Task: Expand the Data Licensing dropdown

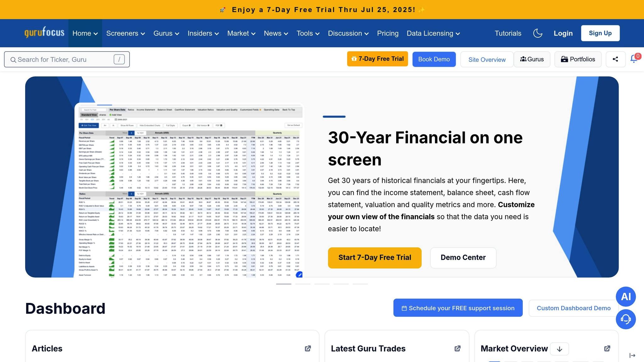Action: click(x=433, y=33)
